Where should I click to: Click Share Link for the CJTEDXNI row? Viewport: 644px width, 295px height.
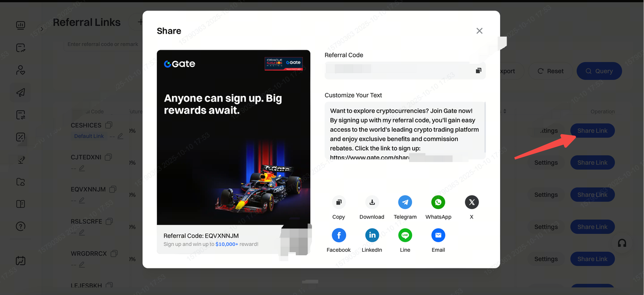pyautogui.click(x=592, y=163)
